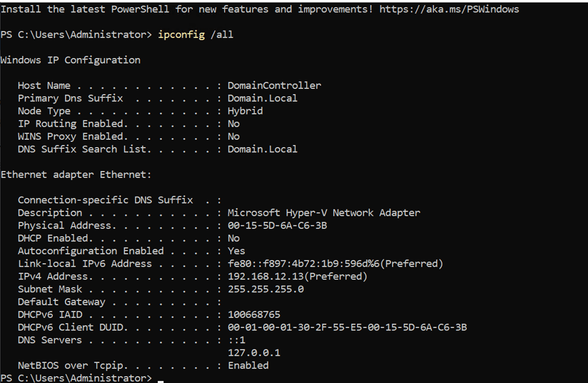588x383 pixels.
Task: Click the Hybrid node type value
Action: click(x=245, y=111)
